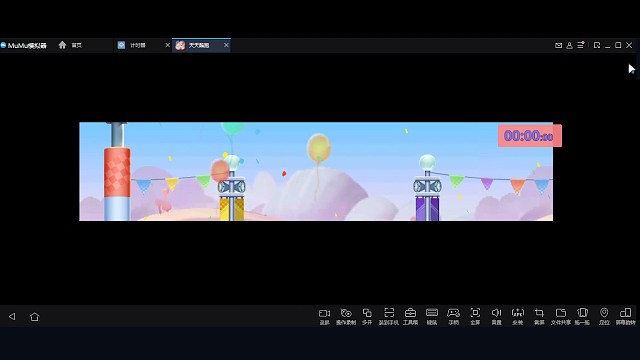Start the operation recorder (eye icon)

[x=346, y=316]
